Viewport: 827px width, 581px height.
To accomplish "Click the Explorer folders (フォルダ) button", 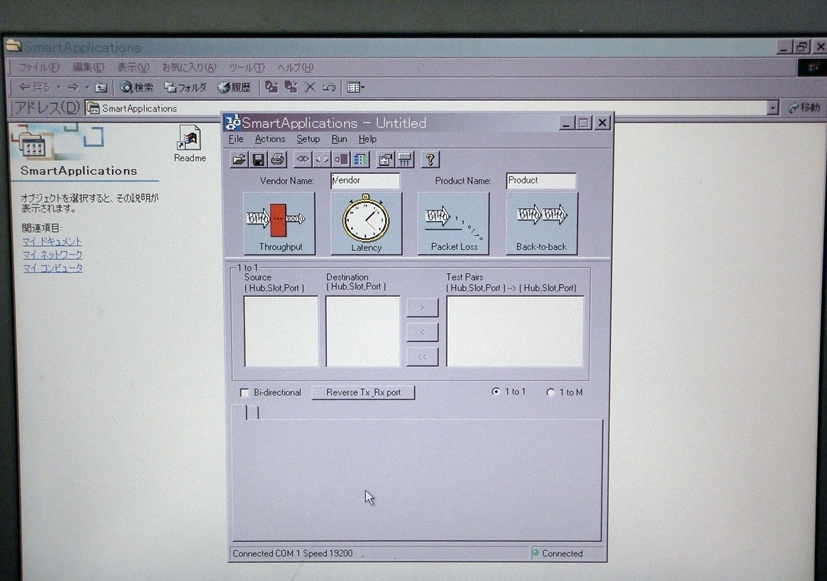I will click(185, 87).
